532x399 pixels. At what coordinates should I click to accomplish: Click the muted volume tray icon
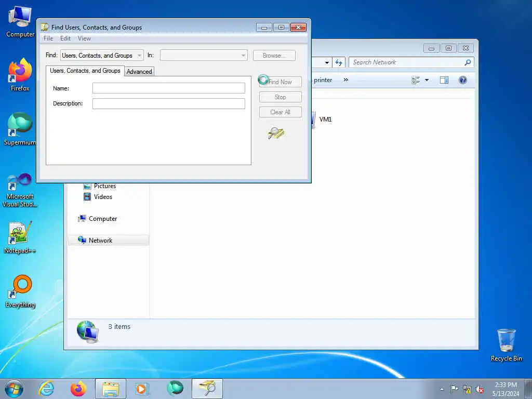pyautogui.click(x=480, y=390)
